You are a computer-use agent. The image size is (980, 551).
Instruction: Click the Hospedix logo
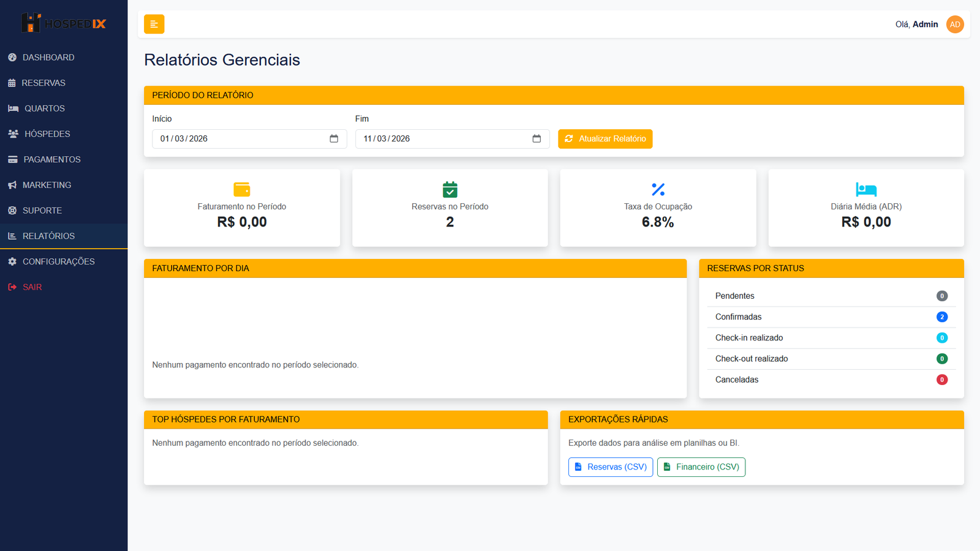[64, 23]
